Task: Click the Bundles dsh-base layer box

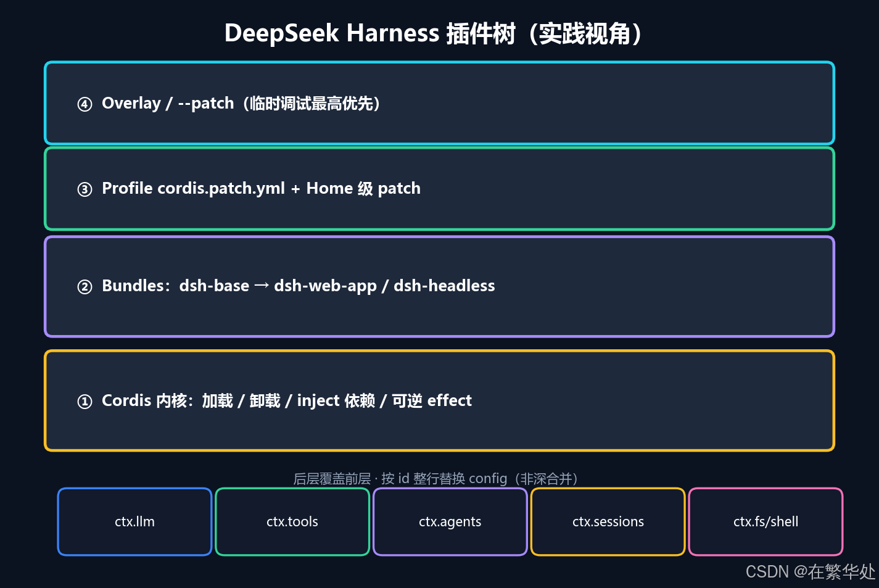Action: tap(439, 286)
